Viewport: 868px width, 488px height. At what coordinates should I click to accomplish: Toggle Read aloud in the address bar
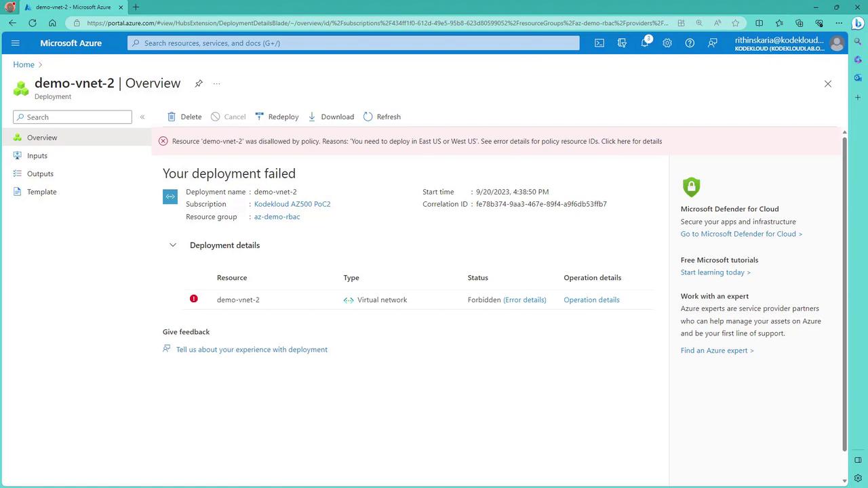(x=717, y=22)
